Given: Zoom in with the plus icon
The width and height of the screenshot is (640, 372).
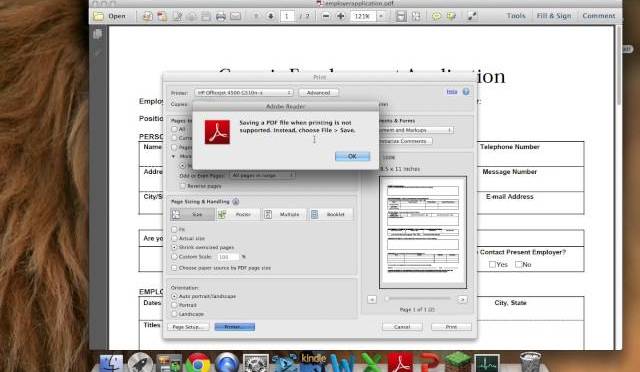Looking at the screenshot, I should (340, 16).
